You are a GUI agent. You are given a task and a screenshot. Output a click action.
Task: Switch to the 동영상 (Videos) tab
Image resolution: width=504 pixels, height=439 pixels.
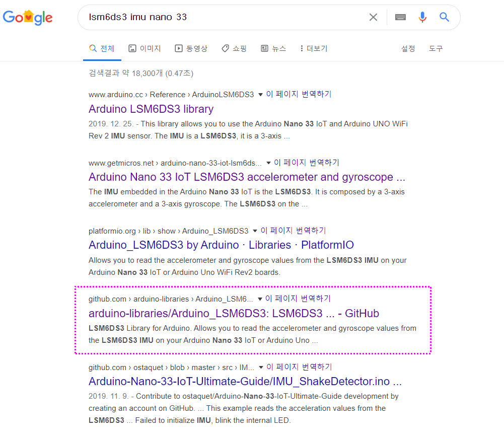pyautogui.click(x=191, y=48)
